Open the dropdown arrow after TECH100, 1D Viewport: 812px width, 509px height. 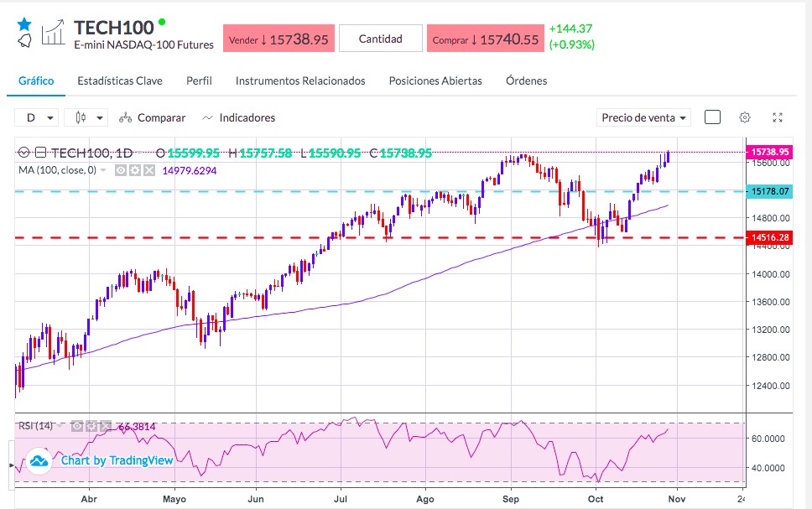click(x=138, y=153)
